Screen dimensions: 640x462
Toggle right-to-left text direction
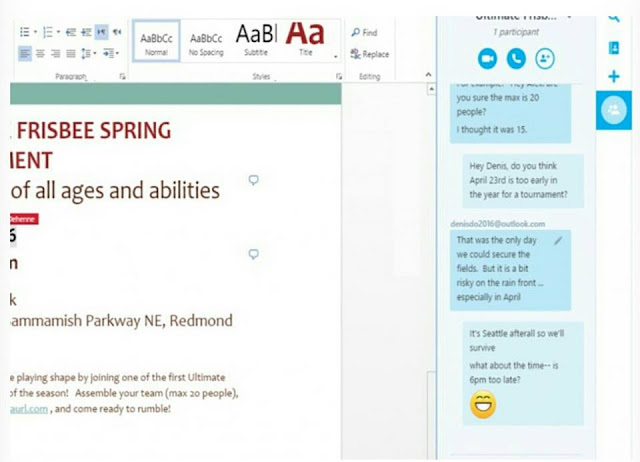117,32
